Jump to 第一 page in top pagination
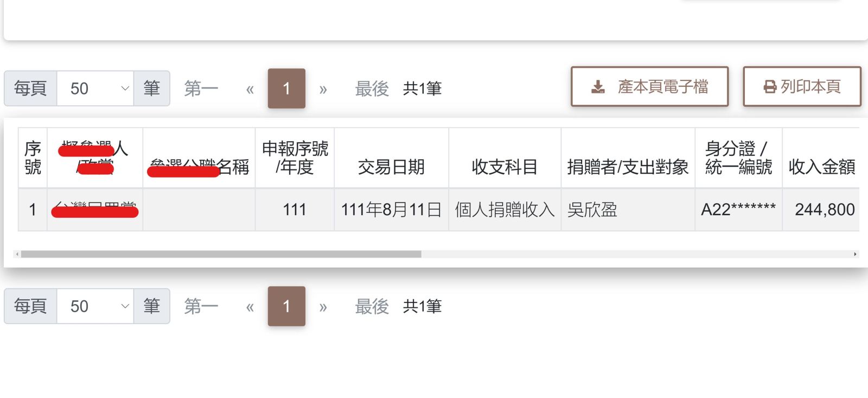The width and height of the screenshot is (868, 398). [x=201, y=89]
